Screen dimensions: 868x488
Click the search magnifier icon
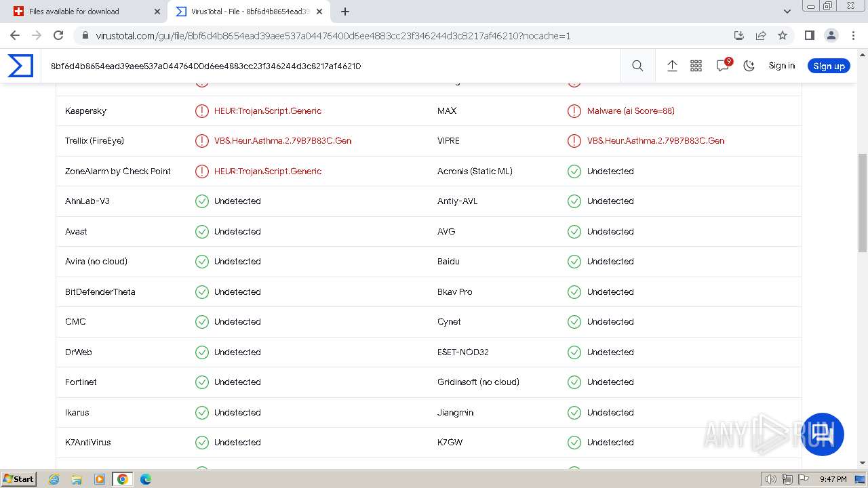[x=637, y=66]
